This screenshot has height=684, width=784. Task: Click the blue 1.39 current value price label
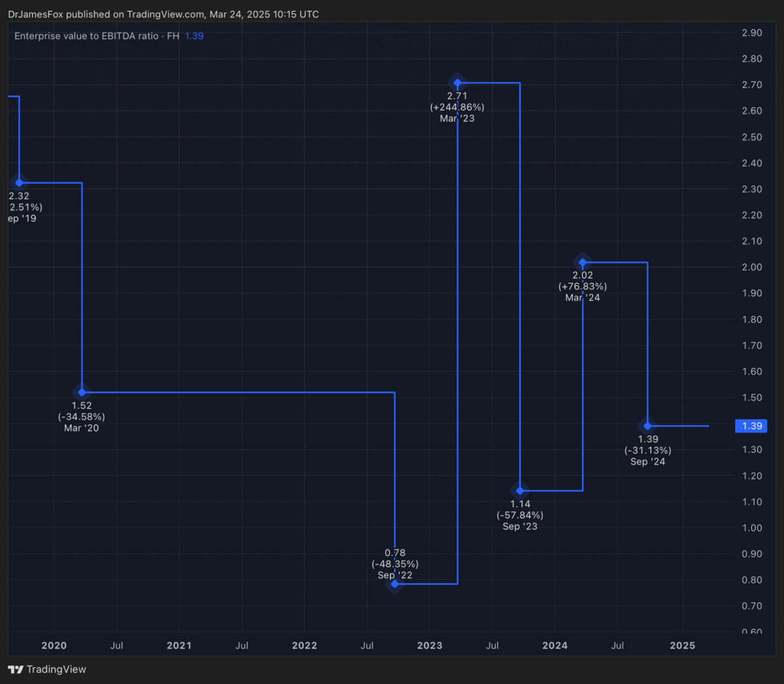(751, 426)
